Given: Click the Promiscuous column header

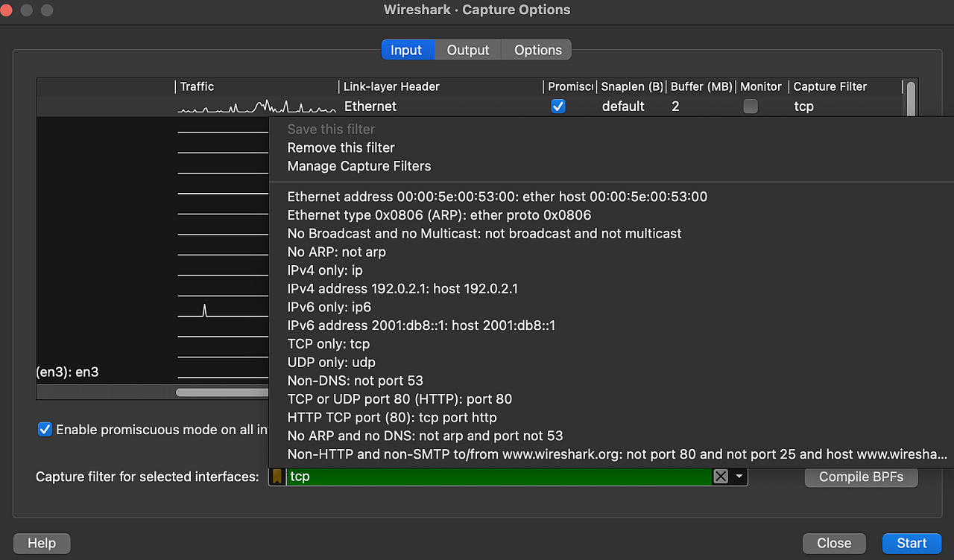Looking at the screenshot, I should pyautogui.click(x=570, y=86).
